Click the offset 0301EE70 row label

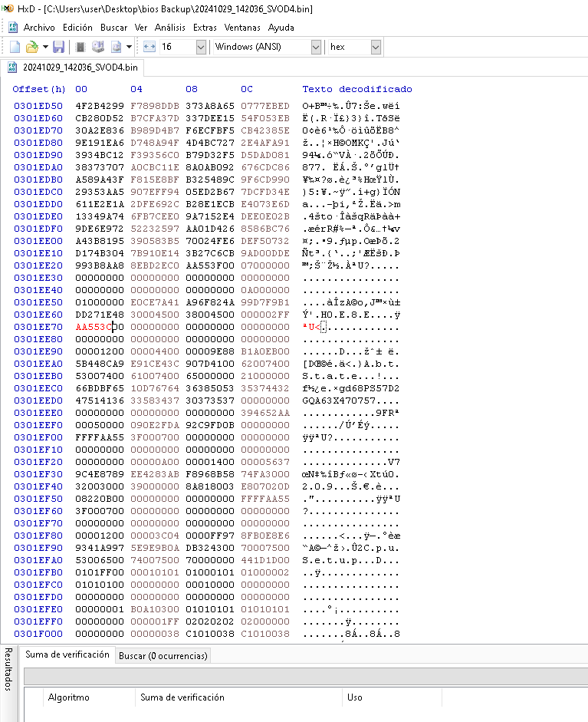[x=38, y=327]
